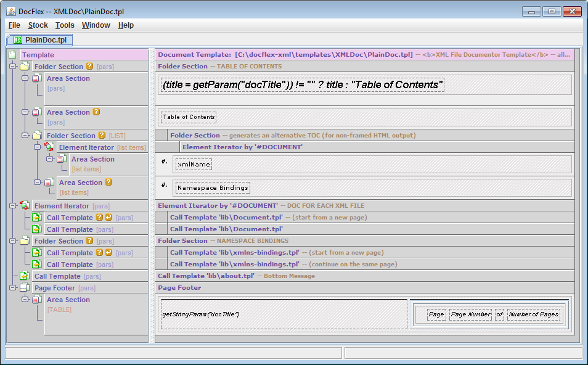Select the 'Table of Contents' text control

pyautogui.click(x=189, y=117)
